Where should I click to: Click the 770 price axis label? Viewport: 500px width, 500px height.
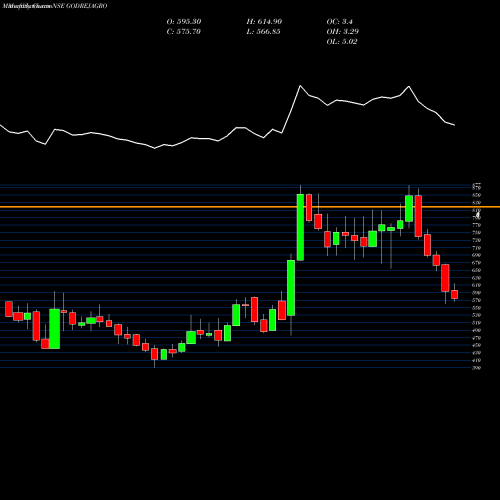(x=476, y=225)
